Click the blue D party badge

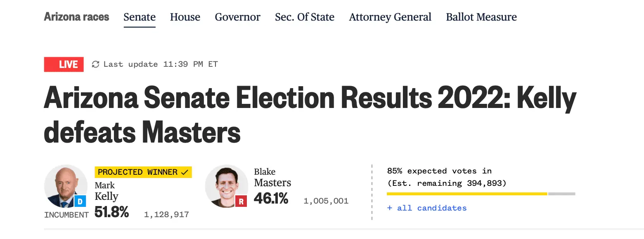(x=80, y=202)
